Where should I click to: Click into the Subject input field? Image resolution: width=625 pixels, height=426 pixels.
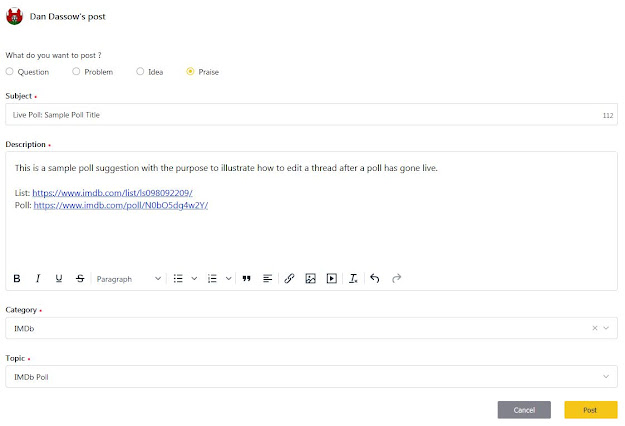[x=311, y=115]
